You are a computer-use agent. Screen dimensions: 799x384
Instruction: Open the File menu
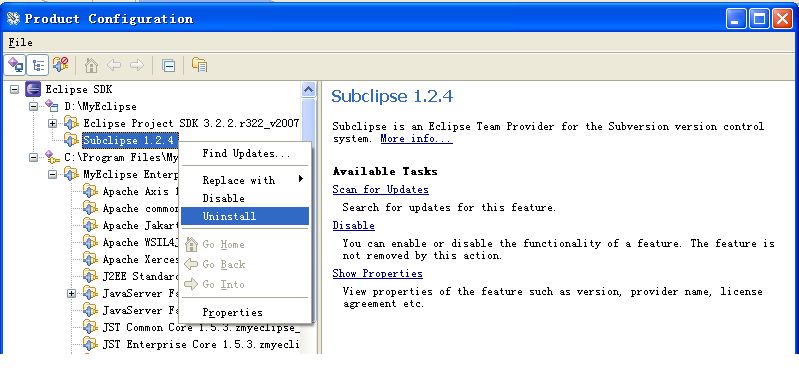coord(20,42)
